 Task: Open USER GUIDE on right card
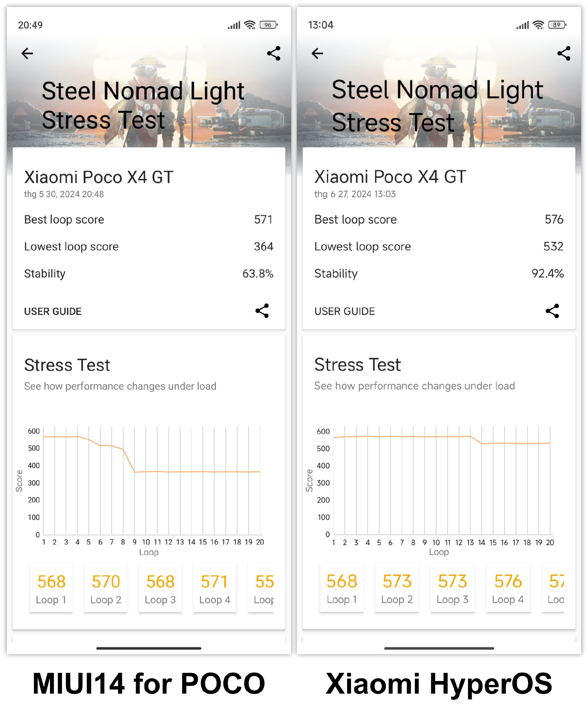point(345,312)
